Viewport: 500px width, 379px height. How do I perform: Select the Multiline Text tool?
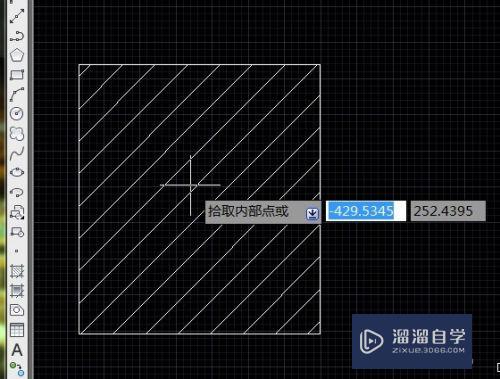[17, 350]
